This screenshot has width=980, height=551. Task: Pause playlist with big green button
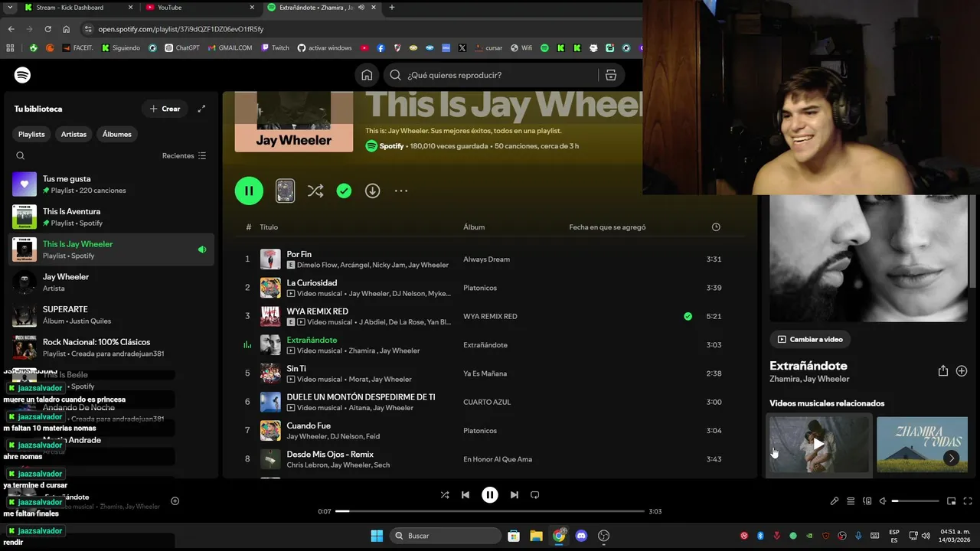pyautogui.click(x=249, y=191)
